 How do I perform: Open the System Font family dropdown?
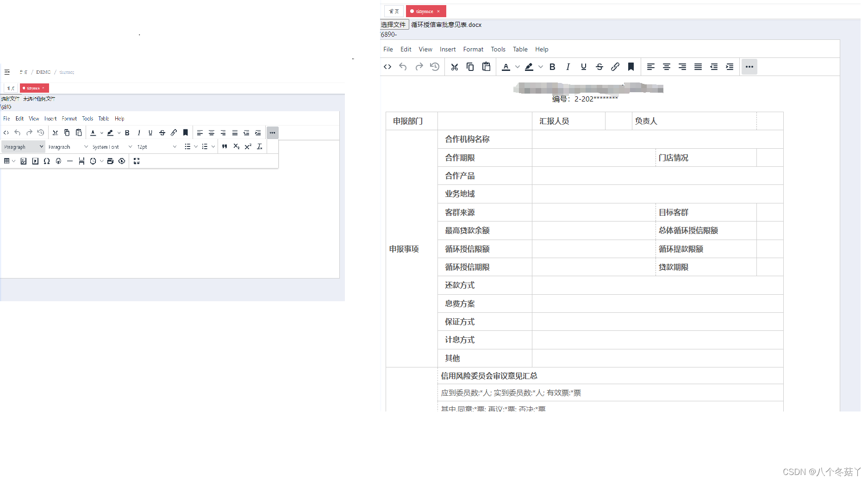(112, 147)
